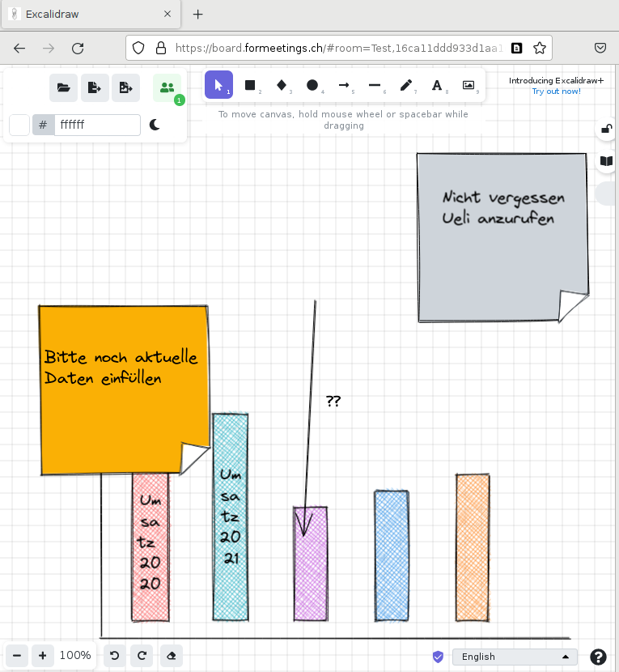Select the Rectangle shape tool
The image size is (619, 672).
click(250, 85)
